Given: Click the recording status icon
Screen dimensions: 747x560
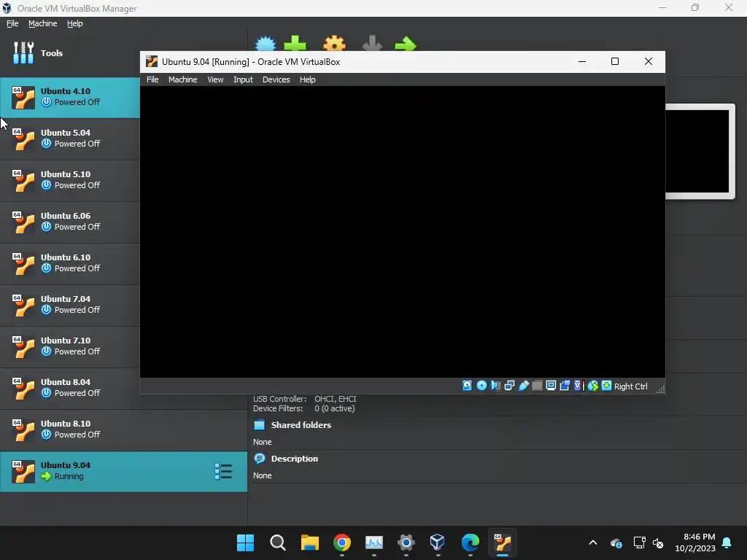Looking at the screenshot, I should point(565,386).
